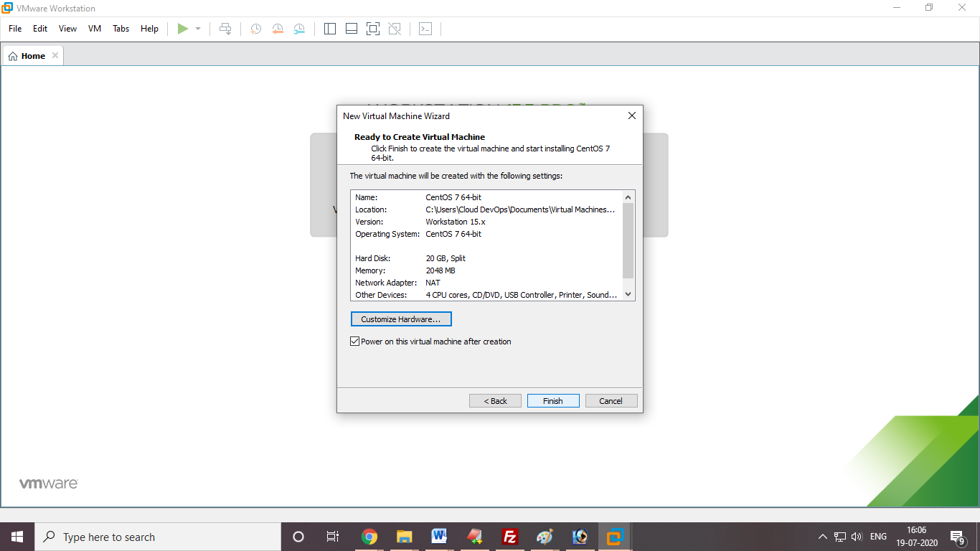
Task: Collapse the notification area chevron in system tray
Action: (x=822, y=536)
